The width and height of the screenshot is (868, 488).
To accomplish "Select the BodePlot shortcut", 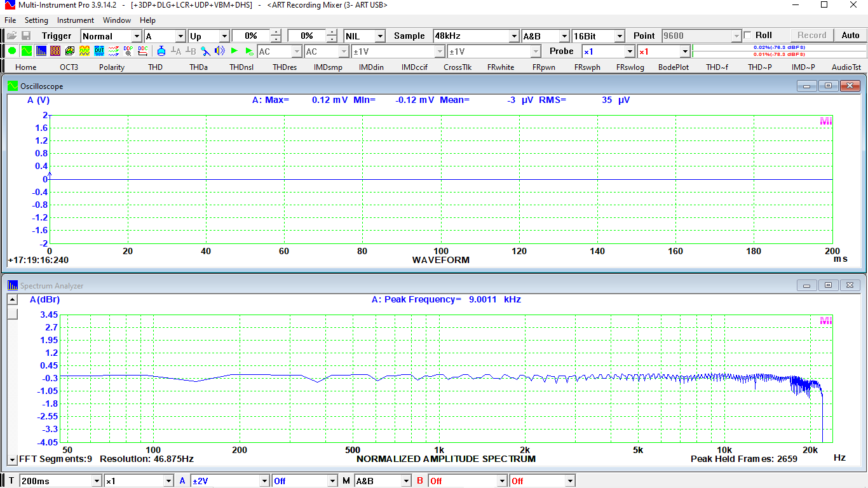I will pyautogui.click(x=673, y=66).
